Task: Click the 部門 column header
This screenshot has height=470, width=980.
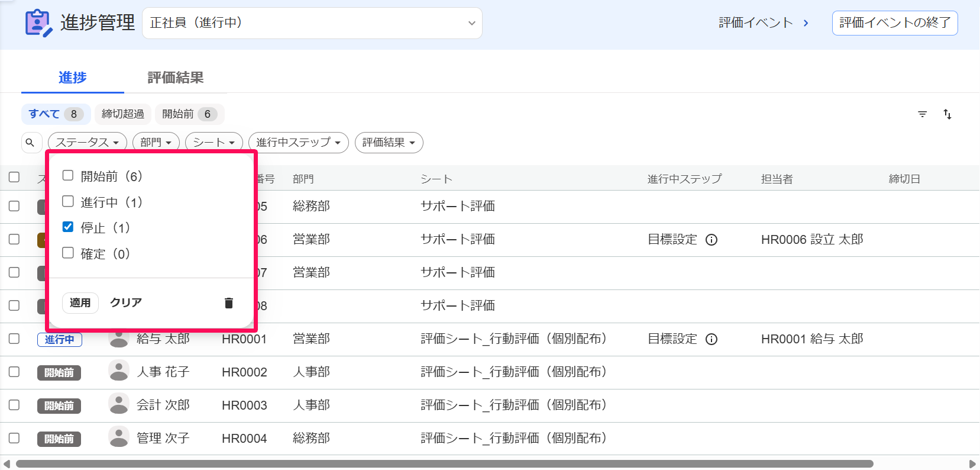Action: tap(303, 179)
